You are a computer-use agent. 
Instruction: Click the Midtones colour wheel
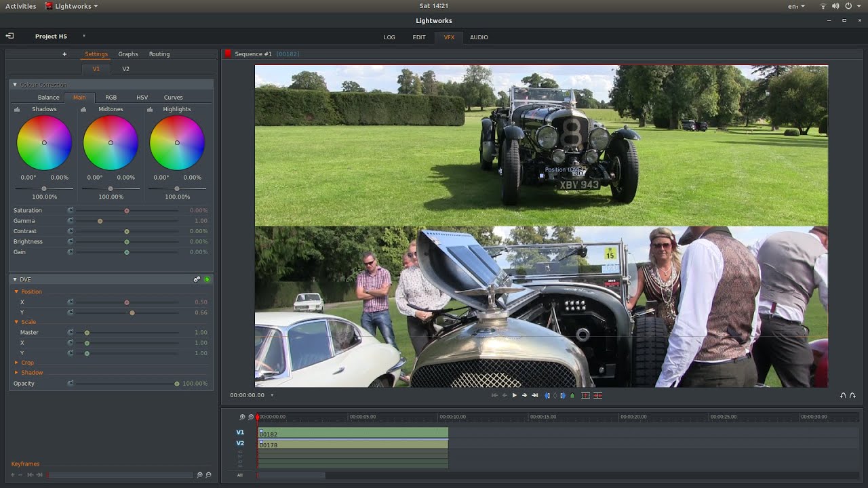pos(111,142)
